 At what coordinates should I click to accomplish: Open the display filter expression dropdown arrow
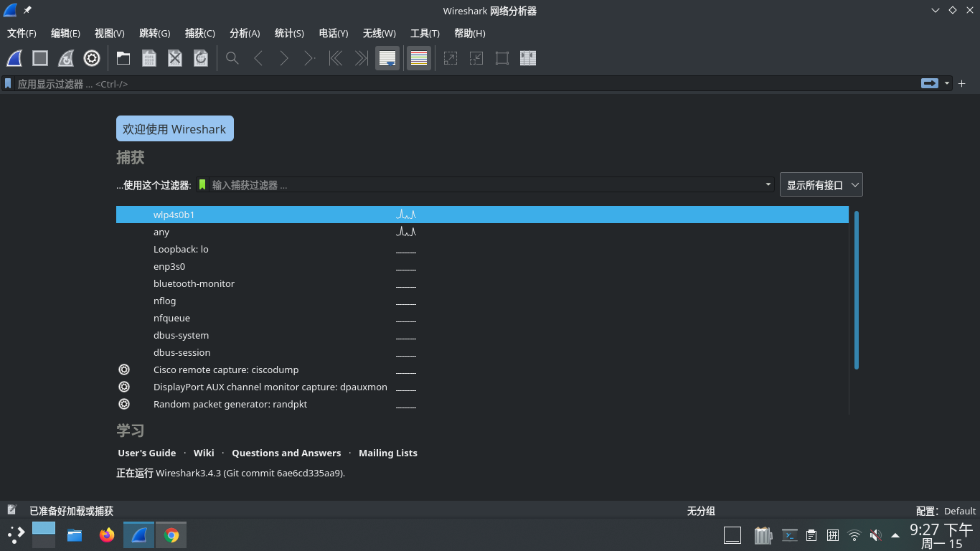(x=946, y=83)
